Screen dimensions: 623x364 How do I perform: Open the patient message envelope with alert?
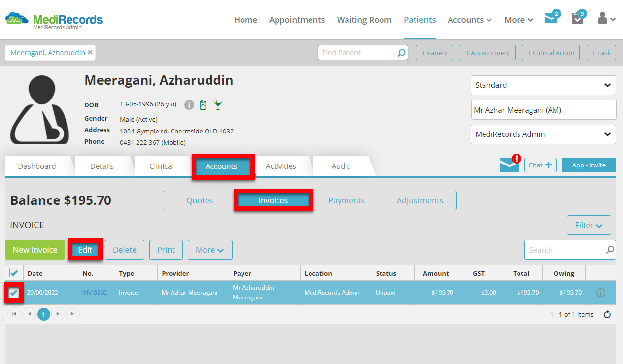tap(511, 164)
